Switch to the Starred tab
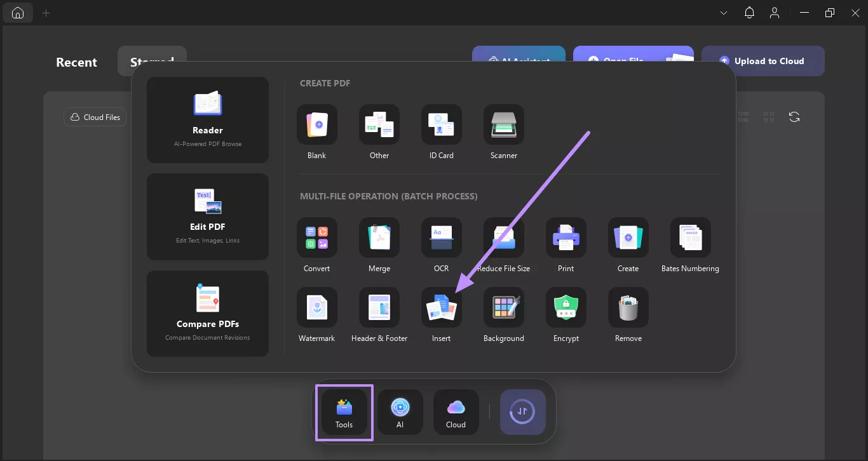Image resolution: width=868 pixels, height=461 pixels. (x=153, y=61)
